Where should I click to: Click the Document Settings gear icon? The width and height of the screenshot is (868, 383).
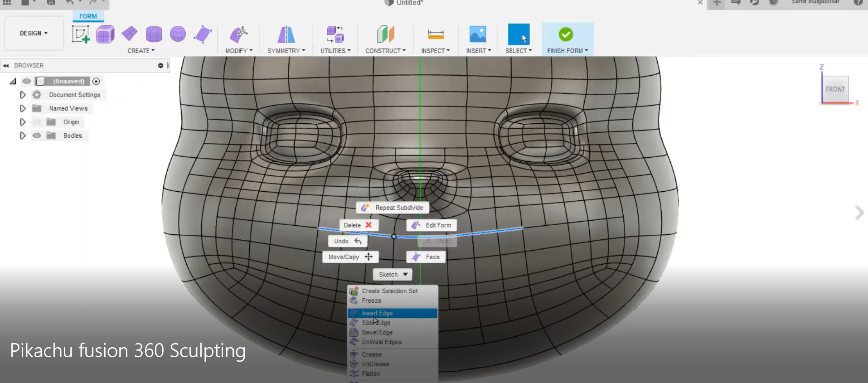pyautogui.click(x=37, y=95)
